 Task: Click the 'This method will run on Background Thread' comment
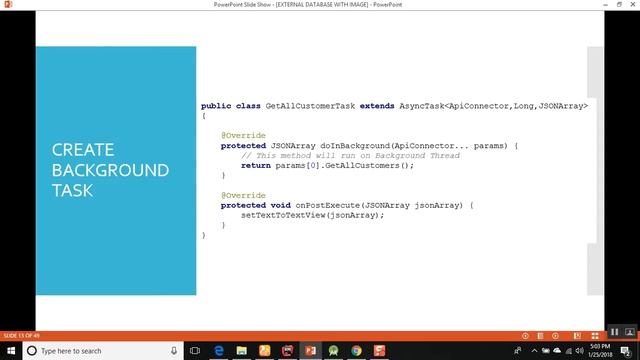(350, 156)
